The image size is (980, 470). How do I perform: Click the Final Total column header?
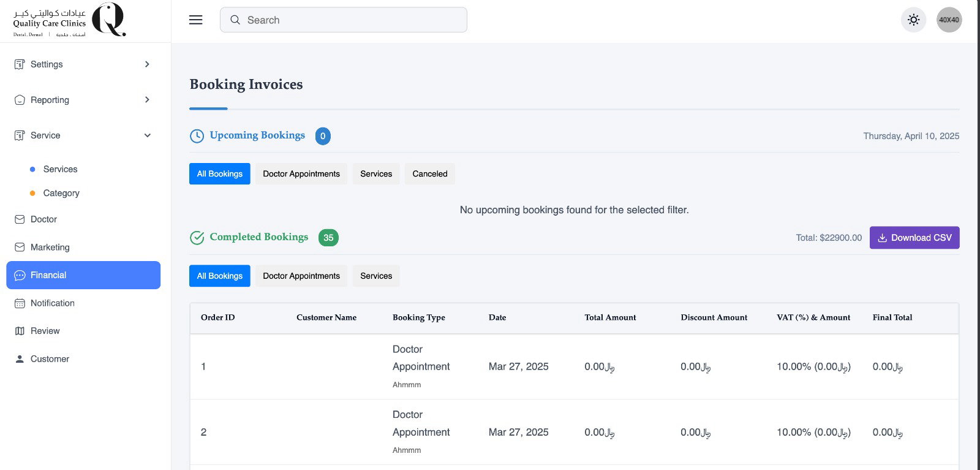892,317
